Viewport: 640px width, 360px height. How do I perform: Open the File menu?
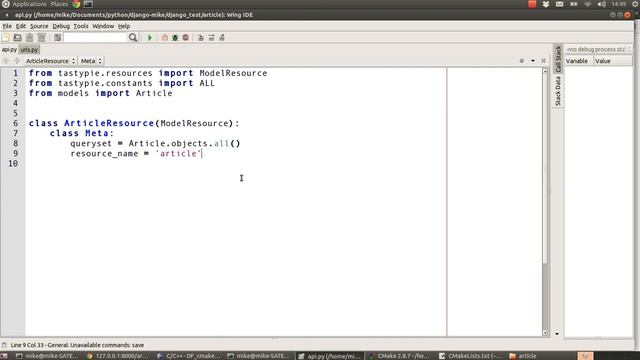[7, 26]
